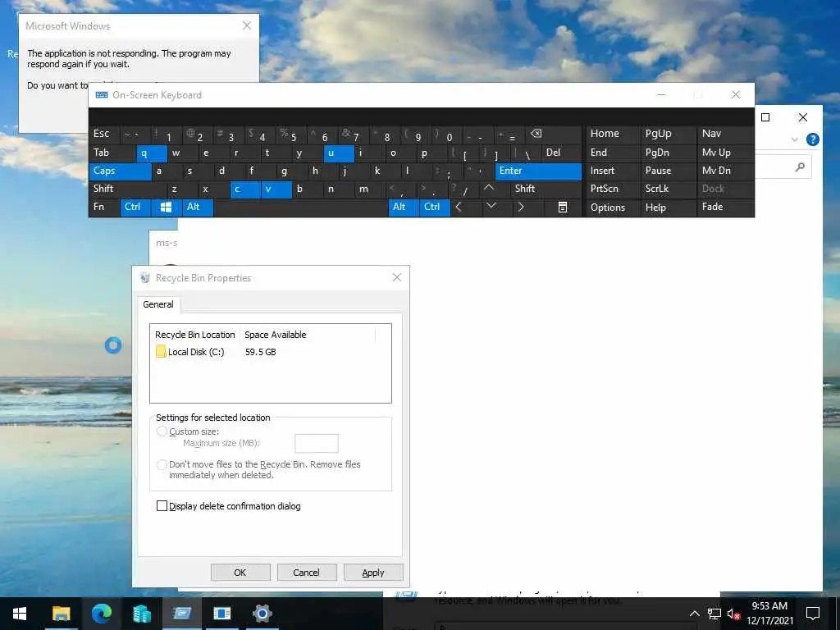The width and height of the screenshot is (840, 630).
Task: Click the Pause key on the On-Screen Keyboard
Action: pos(668,171)
